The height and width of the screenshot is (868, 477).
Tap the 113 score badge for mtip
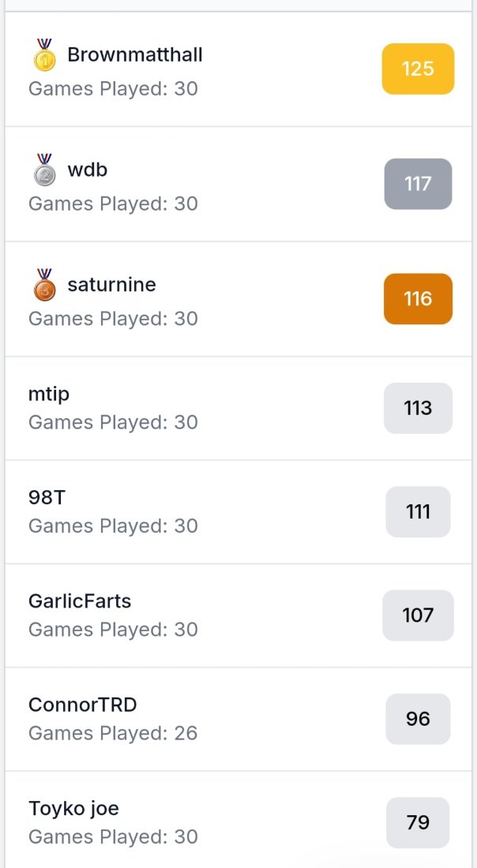click(x=418, y=408)
